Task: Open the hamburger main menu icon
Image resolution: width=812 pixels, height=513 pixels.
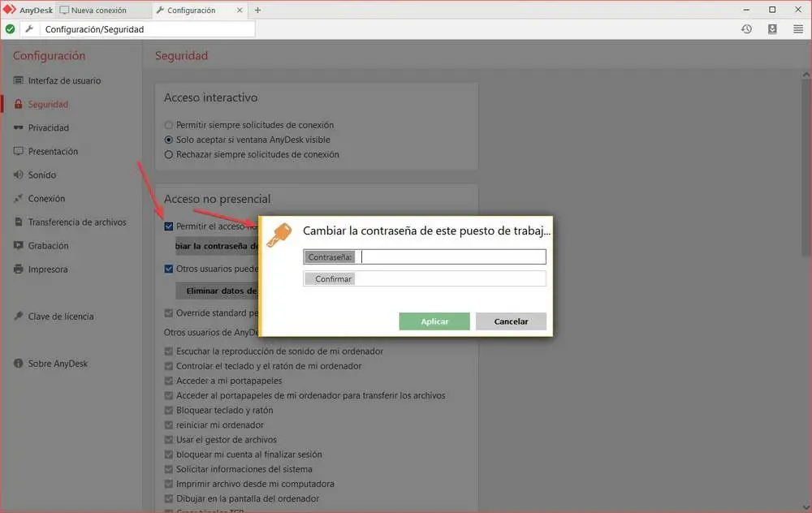Action: coord(798,29)
